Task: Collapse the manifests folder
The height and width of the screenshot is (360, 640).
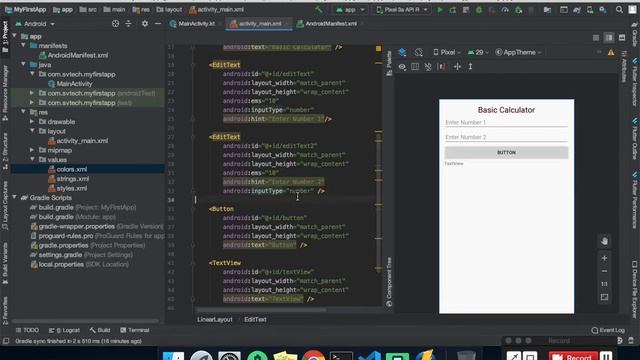Action: [23, 45]
